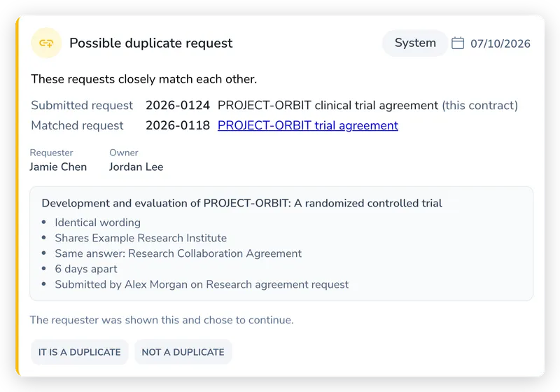Click Shares Example Research Institute bullet

pos(141,238)
